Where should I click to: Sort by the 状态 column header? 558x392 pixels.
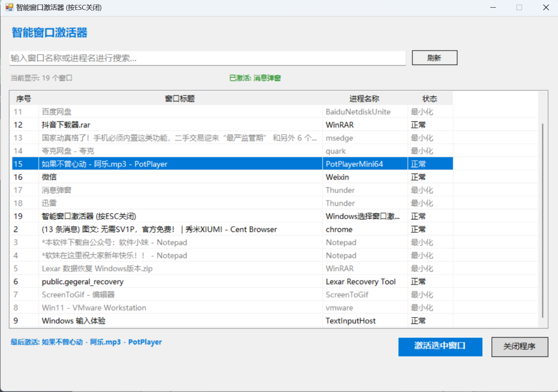(x=430, y=99)
